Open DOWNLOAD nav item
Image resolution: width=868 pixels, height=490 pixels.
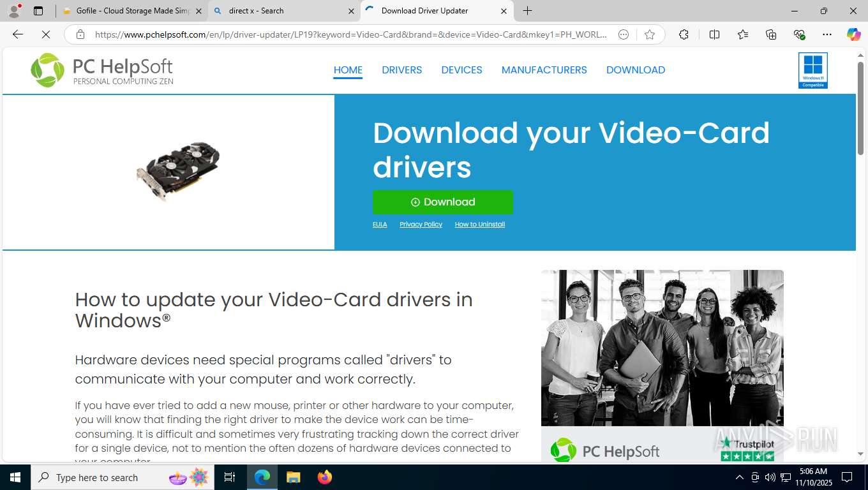click(636, 70)
